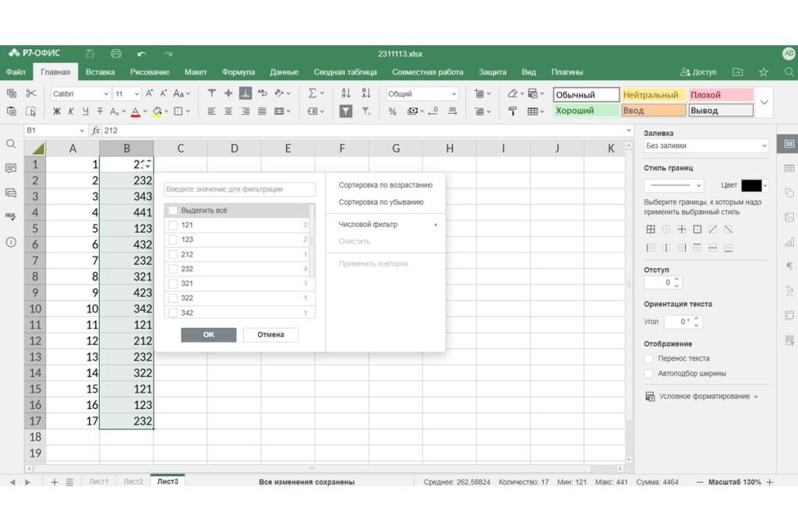The image size is (798, 532).
Task: Click the cut scissors icon
Action: 31,93
